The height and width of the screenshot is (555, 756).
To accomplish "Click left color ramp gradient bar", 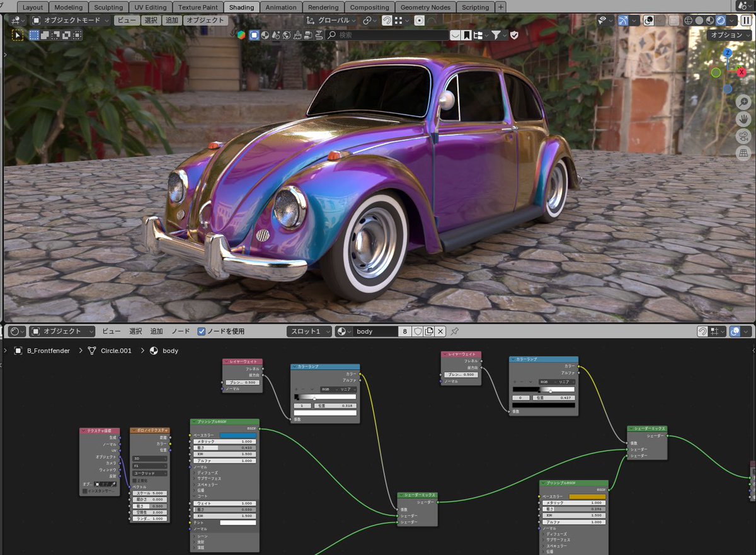I will click(x=325, y=398).
